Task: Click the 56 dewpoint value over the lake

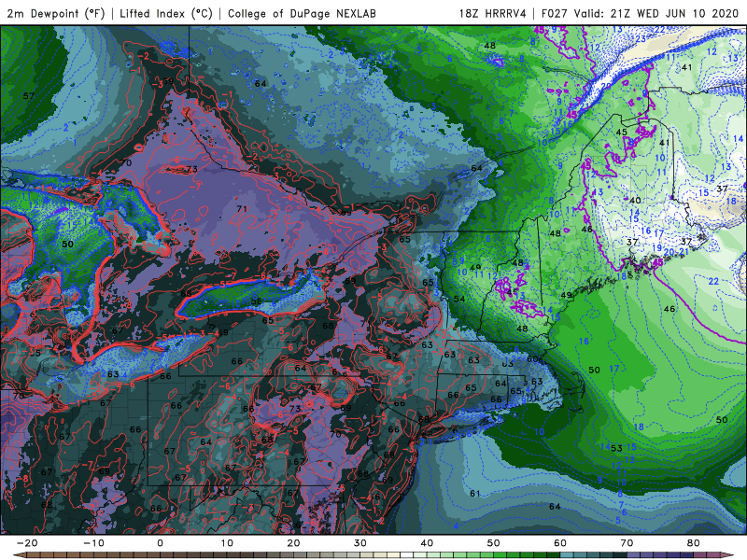Action: (256, 301)
